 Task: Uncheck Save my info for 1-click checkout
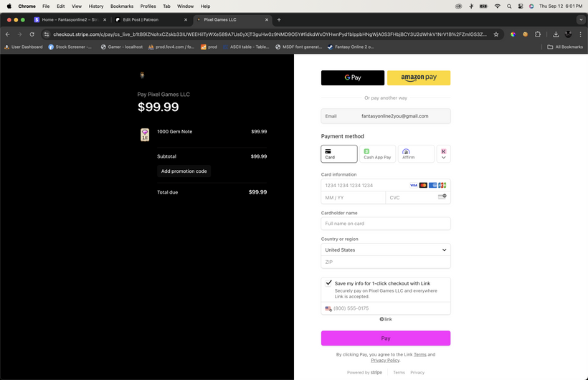click(x=329, y=282)
